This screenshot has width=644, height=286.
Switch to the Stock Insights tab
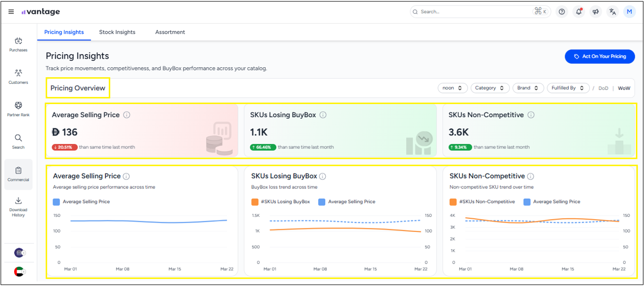pyautogui.click(x=117, y=32)
